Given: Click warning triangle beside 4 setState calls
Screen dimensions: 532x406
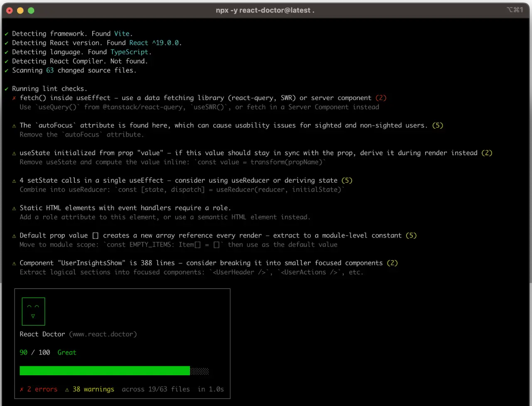Looking at the screenshot, I should click(x=14, y=181).
